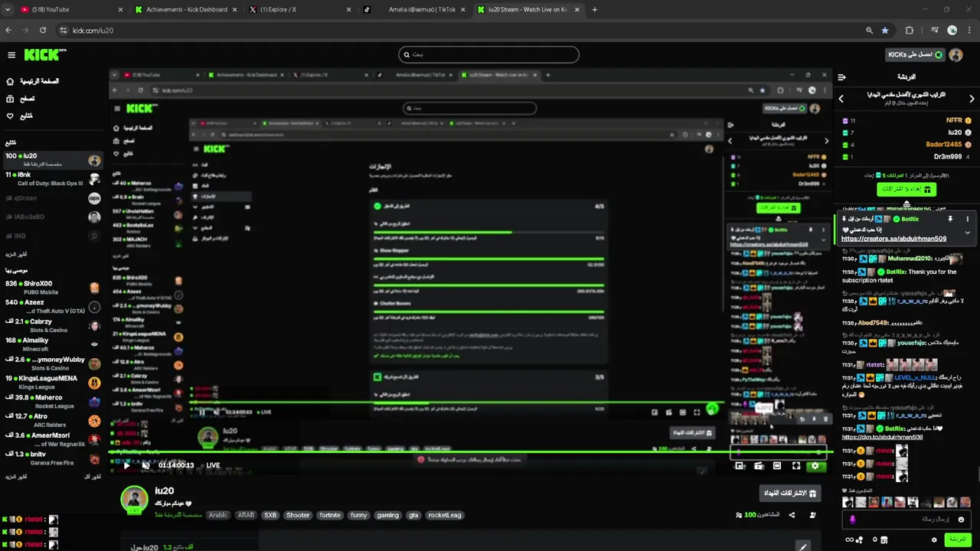The width and height of the screenshot is (980, 551).
Task: Open KingsLeagueMENA recommended channel
Action: [x=52, y=382]
